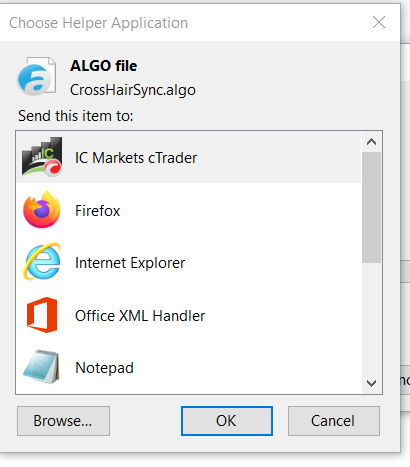Close the Choose Helper Application dialog

pos(379,22)
